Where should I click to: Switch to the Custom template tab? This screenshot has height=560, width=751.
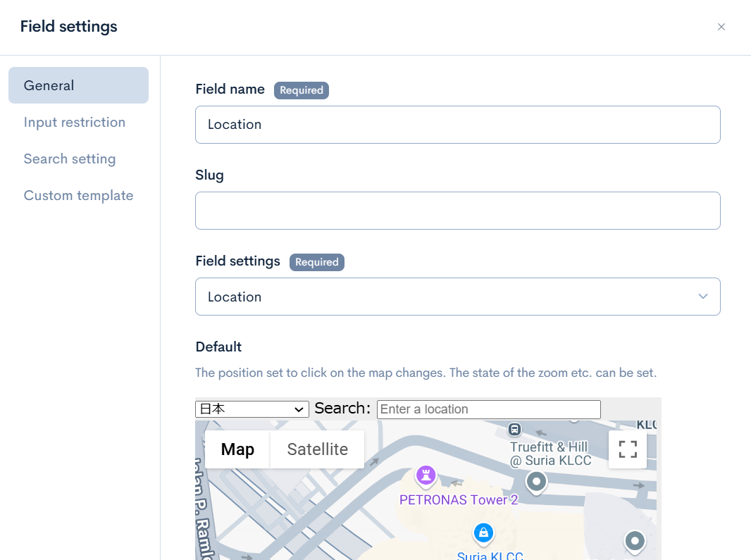[78, 195]
